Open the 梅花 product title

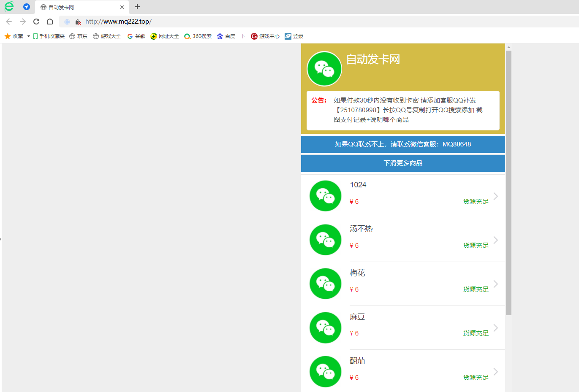pos(357,273)
